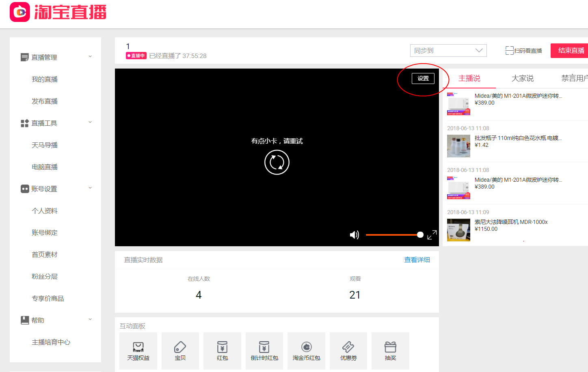Switch to the 主播说 tab

[469, 78]
